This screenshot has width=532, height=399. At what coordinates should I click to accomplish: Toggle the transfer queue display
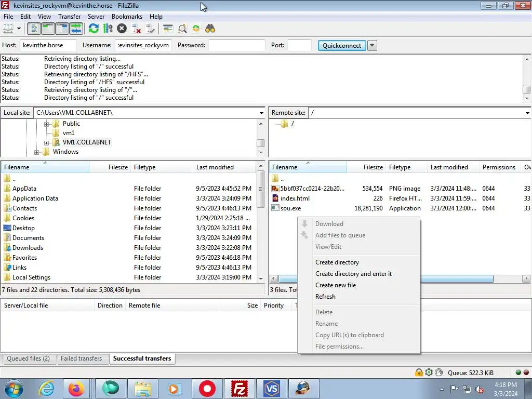pyautogui.click(x=76, y=29)
